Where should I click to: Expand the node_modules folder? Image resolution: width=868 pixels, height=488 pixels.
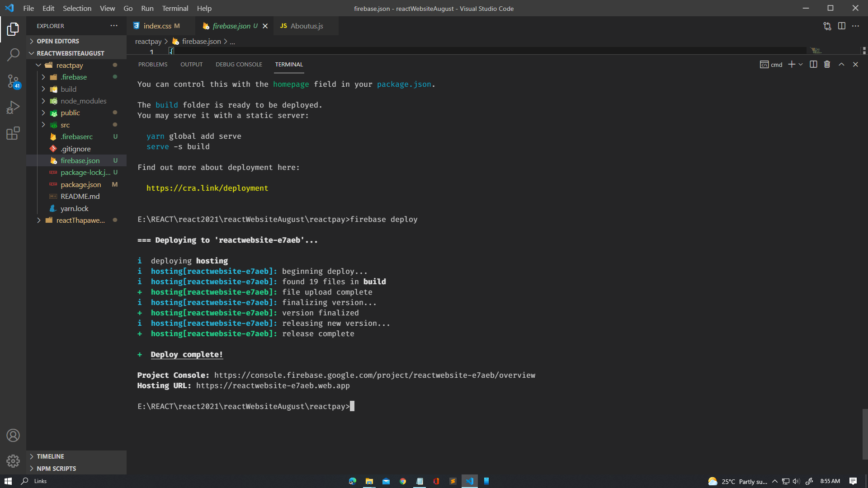coord(43,101)
